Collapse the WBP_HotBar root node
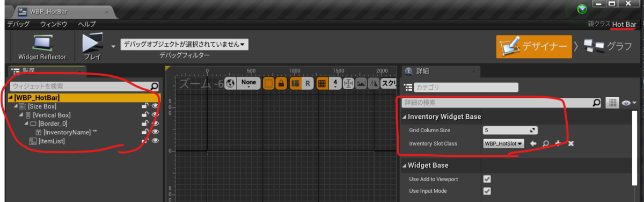Screen dimensions: 644x202 click(x=11, y=98)
